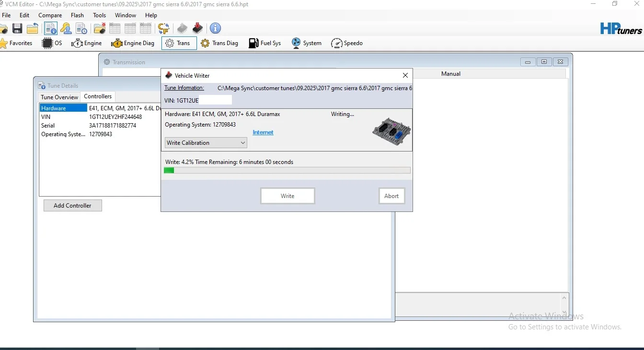
Task: Toggle the Celsius Fahrenheit units icon
Action: point(164,29)
